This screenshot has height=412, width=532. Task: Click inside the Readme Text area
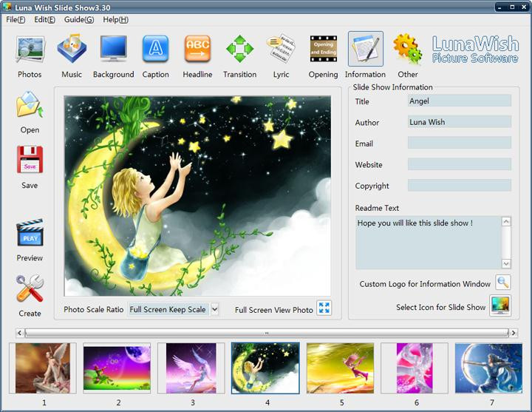428,243
